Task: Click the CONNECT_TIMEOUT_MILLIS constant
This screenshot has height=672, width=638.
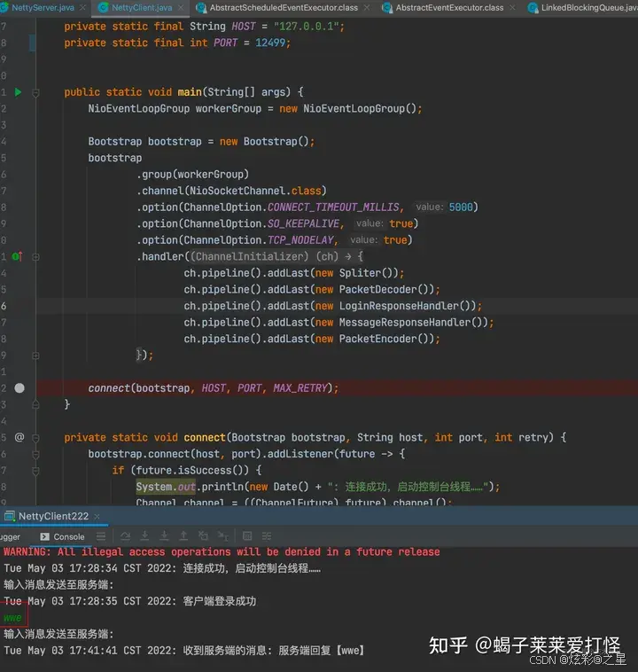Action: (x=333, y=207)
